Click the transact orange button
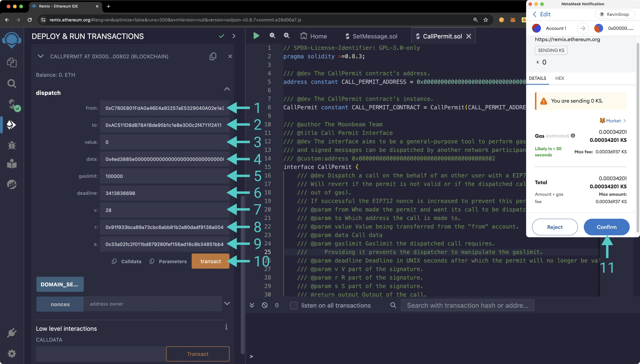Screen dimensions: 640x364 210,261
